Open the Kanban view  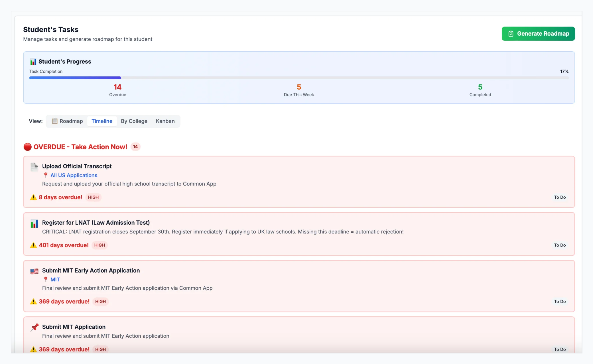(165, 121)
